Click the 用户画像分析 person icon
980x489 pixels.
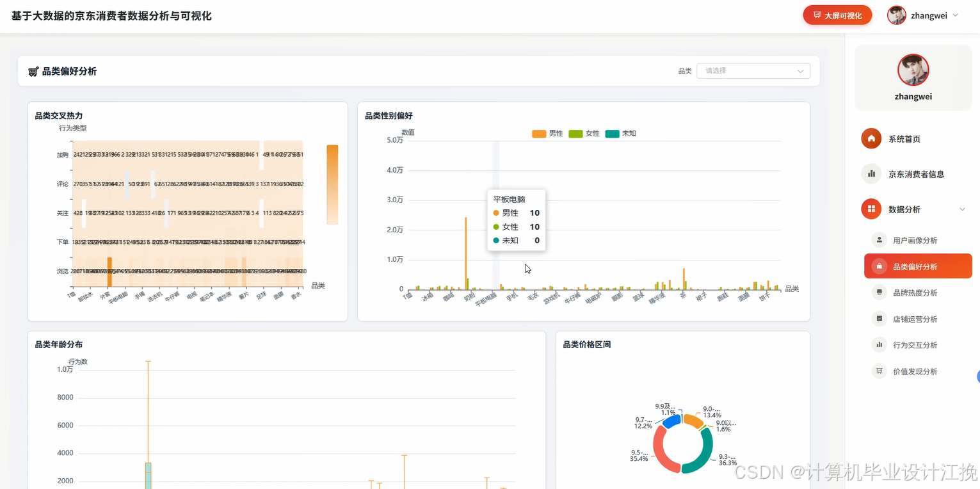(880, 240)
